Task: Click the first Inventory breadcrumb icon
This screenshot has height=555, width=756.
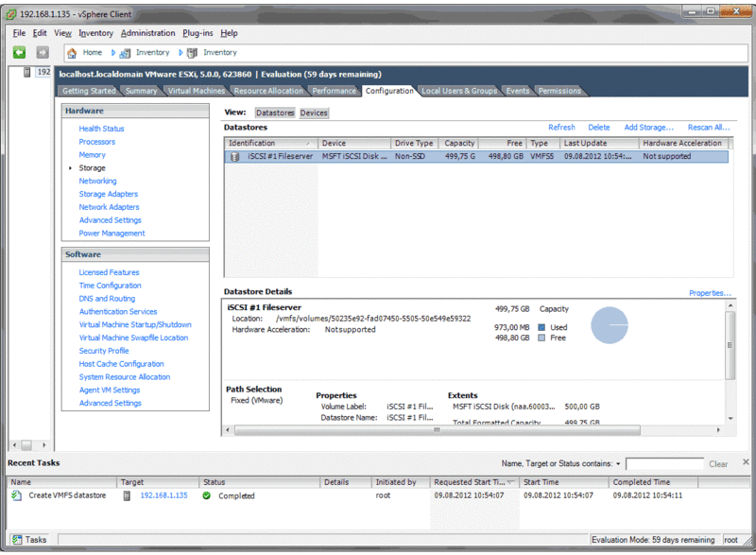Action: (x=125, y=53)
